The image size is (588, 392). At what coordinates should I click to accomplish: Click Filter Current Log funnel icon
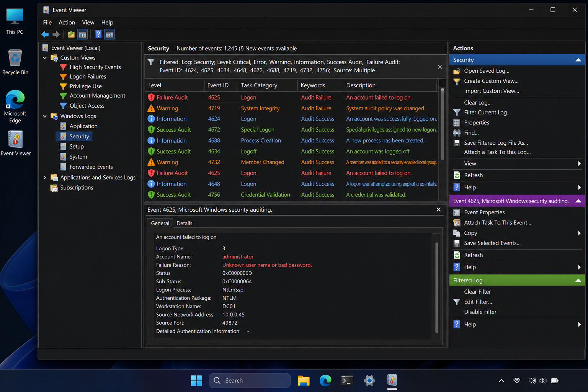pyautogui.click(x=457, y=113)
